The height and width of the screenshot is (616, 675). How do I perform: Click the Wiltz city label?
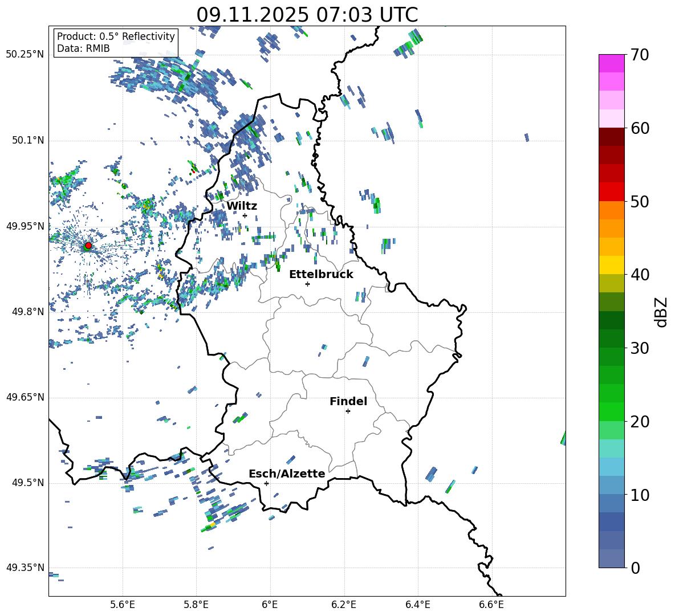242,206
